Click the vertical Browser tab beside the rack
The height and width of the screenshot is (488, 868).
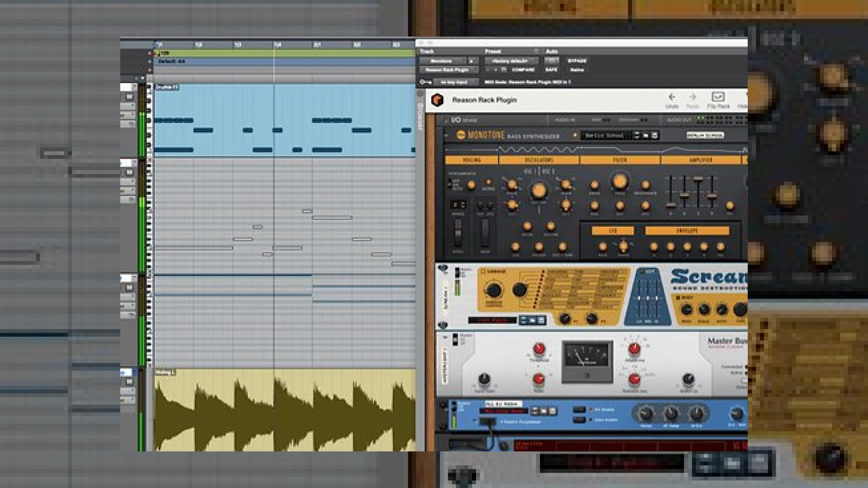tap(420, 117)
